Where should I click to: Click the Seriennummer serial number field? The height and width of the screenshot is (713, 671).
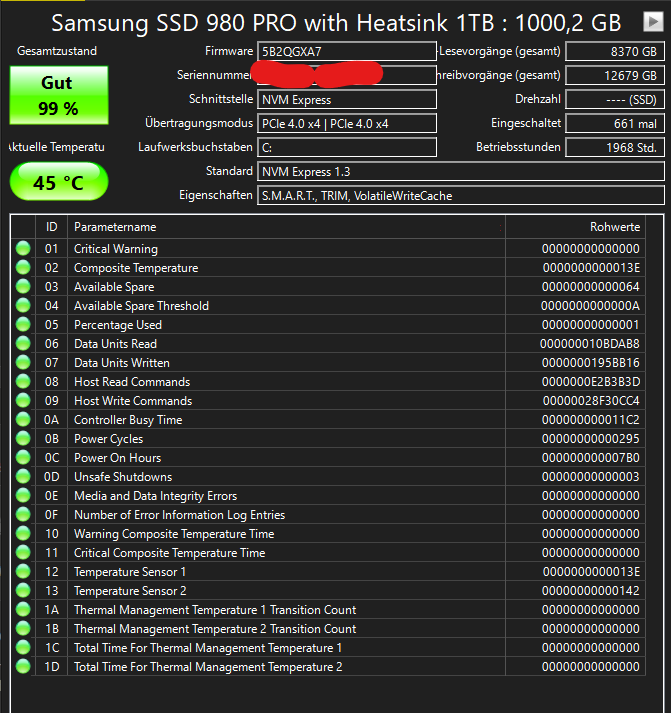[x=347, y=75]
